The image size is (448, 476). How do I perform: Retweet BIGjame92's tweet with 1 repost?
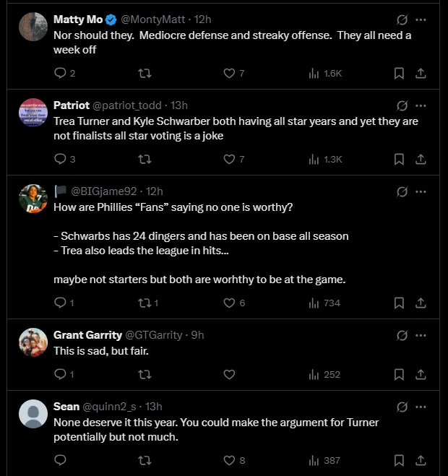pos(145,303)
